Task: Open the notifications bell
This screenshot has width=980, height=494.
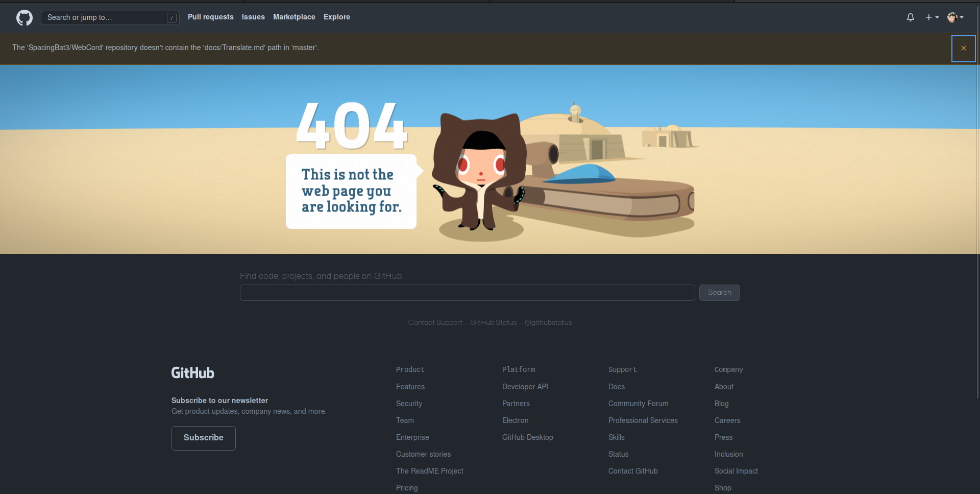Action: (910, 17)
